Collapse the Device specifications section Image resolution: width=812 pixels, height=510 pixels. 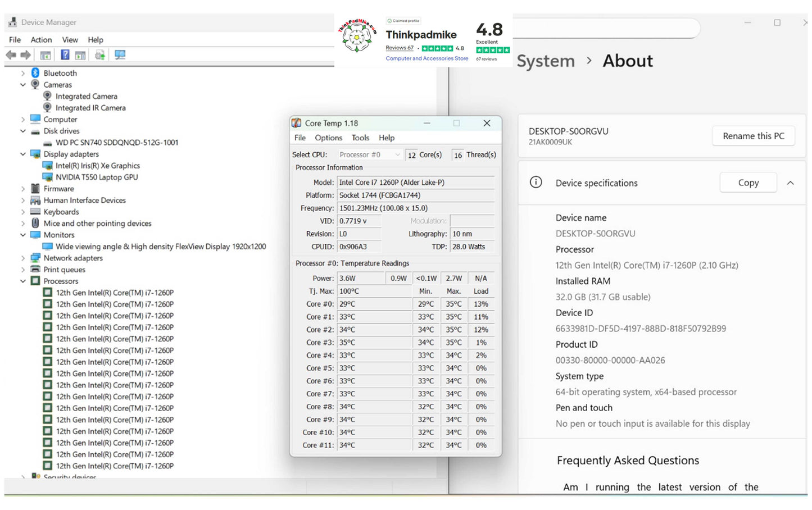coord(790,183)
